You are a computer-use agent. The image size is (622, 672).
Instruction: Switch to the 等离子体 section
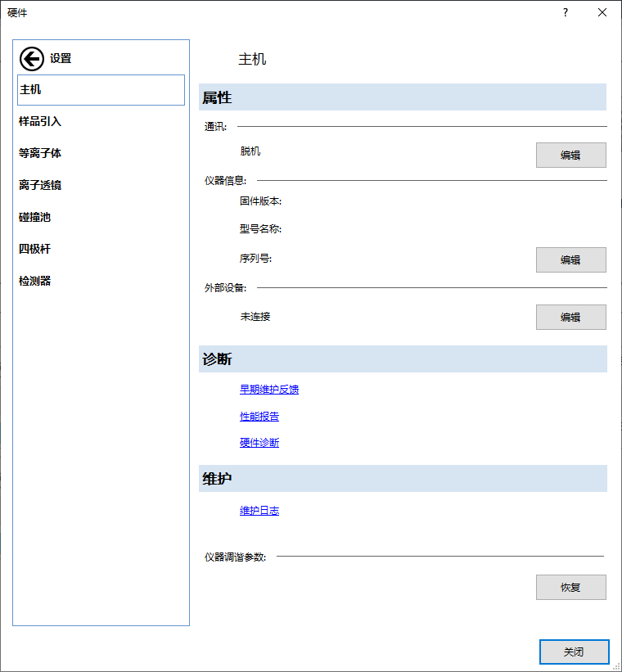tap(40, 153)
